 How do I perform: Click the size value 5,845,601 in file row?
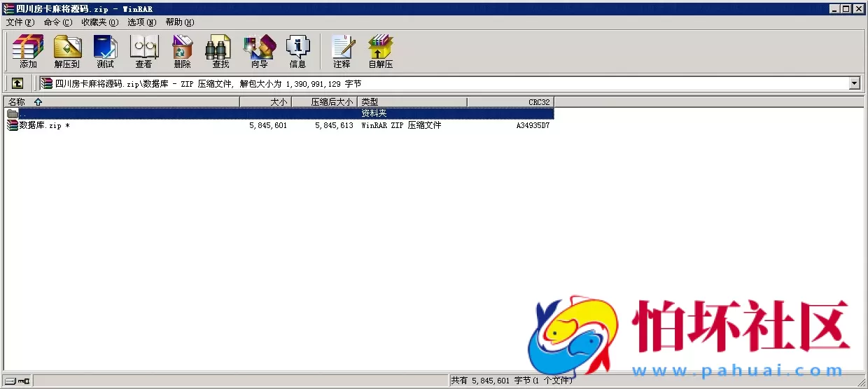(x=268, y=126)
